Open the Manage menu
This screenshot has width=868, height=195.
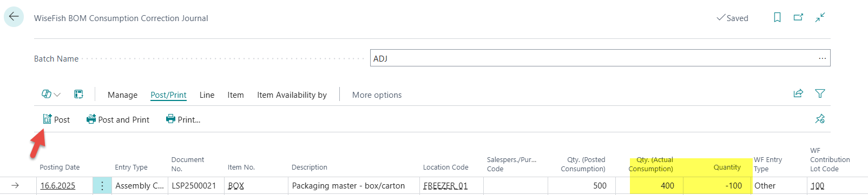(122, 95)
